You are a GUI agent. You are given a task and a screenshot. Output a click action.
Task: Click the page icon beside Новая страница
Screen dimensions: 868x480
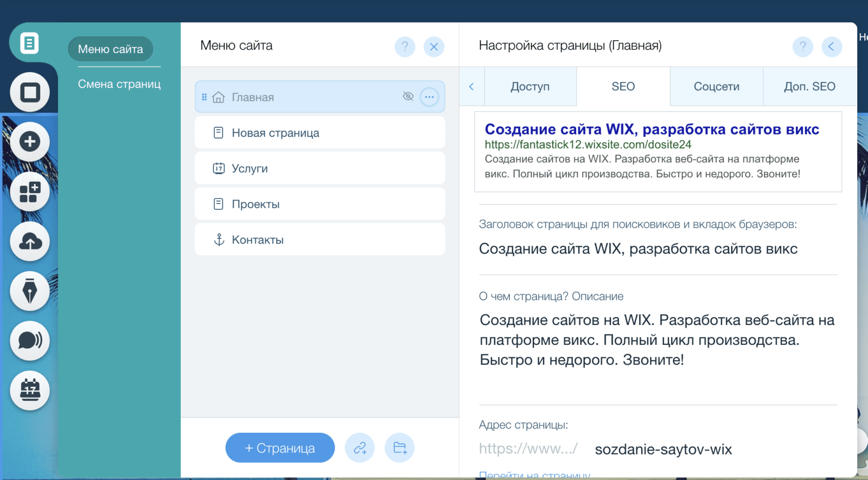pyautogui.click(x=219, y=133)
